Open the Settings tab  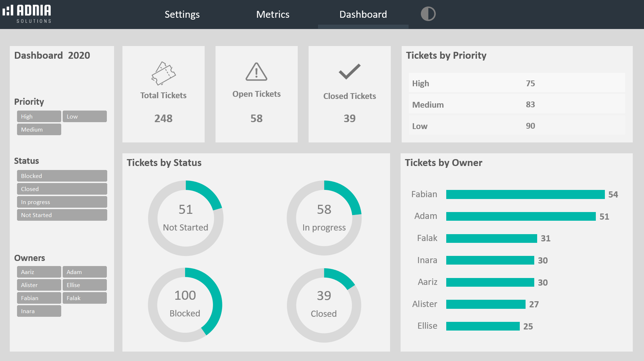tap(182, 14)
